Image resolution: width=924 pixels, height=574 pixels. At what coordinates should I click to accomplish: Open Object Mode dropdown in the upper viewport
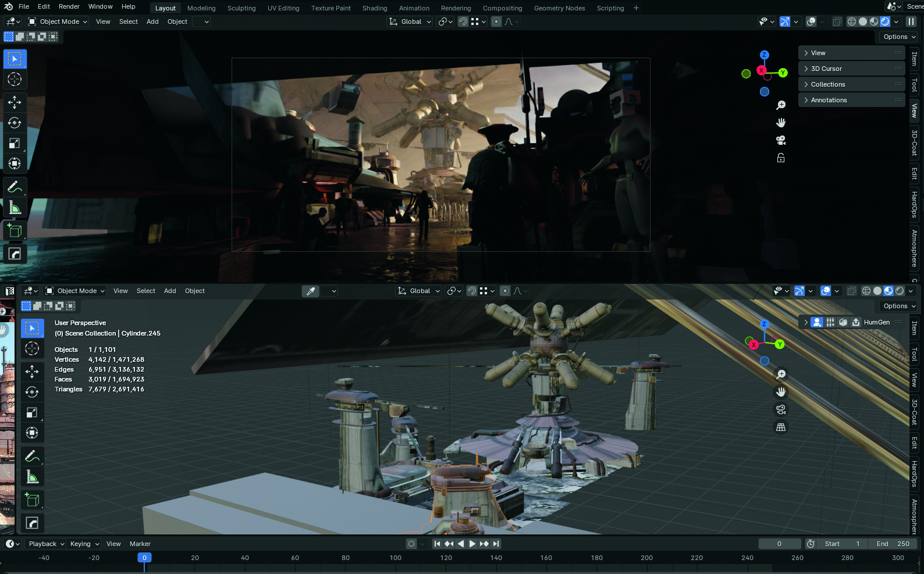tap(58, 22)
